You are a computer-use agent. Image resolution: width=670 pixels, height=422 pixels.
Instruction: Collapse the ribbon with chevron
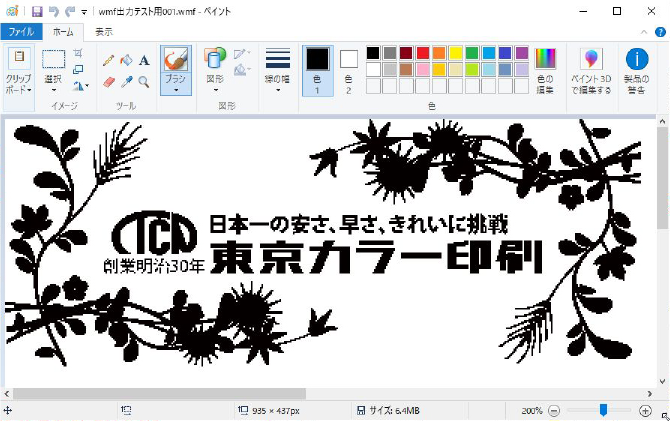click(x=644, y=32)
